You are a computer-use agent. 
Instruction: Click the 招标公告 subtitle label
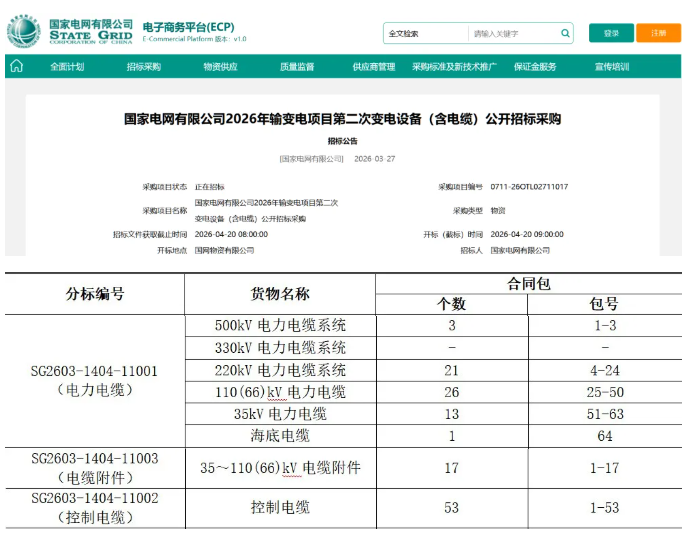pyautogui.click(x=342, y=141)
